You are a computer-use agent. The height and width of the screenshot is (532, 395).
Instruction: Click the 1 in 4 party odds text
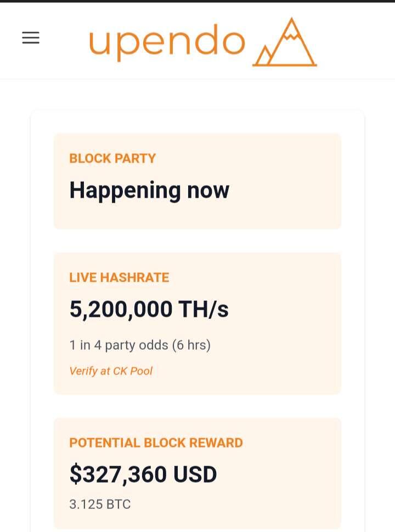click(x=119, y=345)
